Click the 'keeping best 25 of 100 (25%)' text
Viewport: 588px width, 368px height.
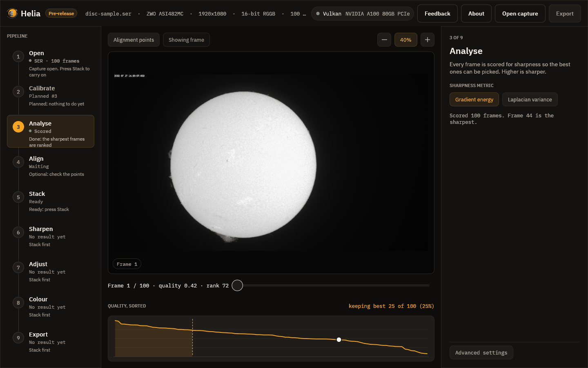(391, 306)
